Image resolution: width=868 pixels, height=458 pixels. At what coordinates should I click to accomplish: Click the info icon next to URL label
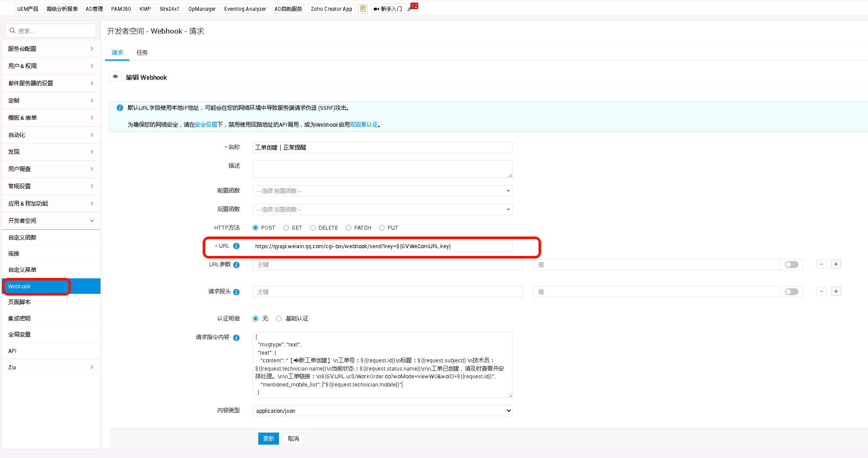(236, 246)
